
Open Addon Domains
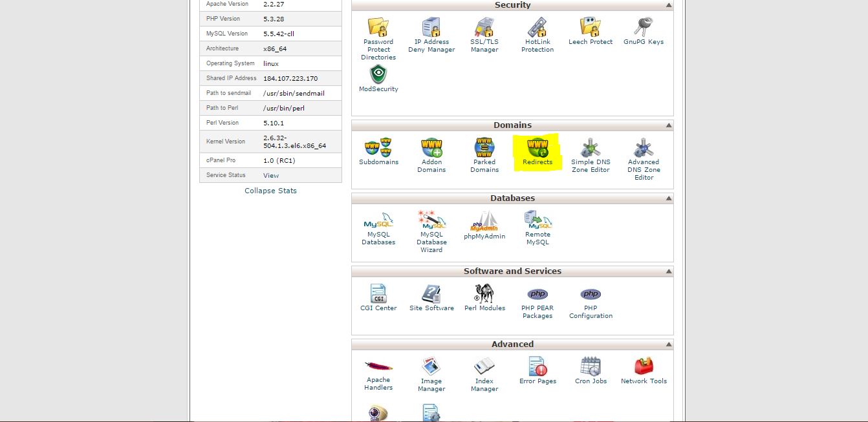(431, 155)
